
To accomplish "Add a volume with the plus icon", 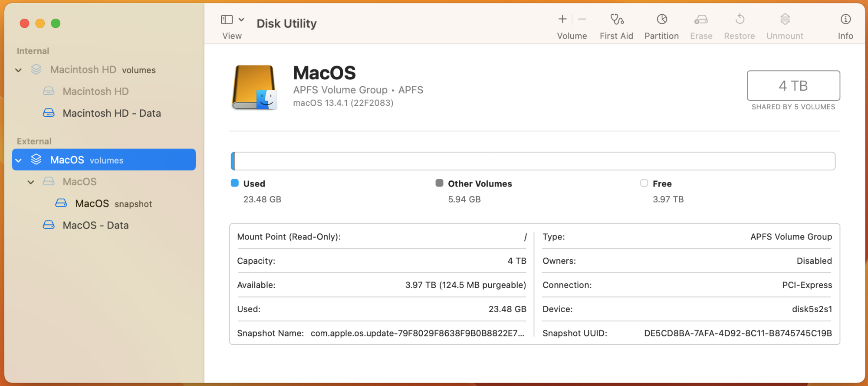I will pos(562,19).
